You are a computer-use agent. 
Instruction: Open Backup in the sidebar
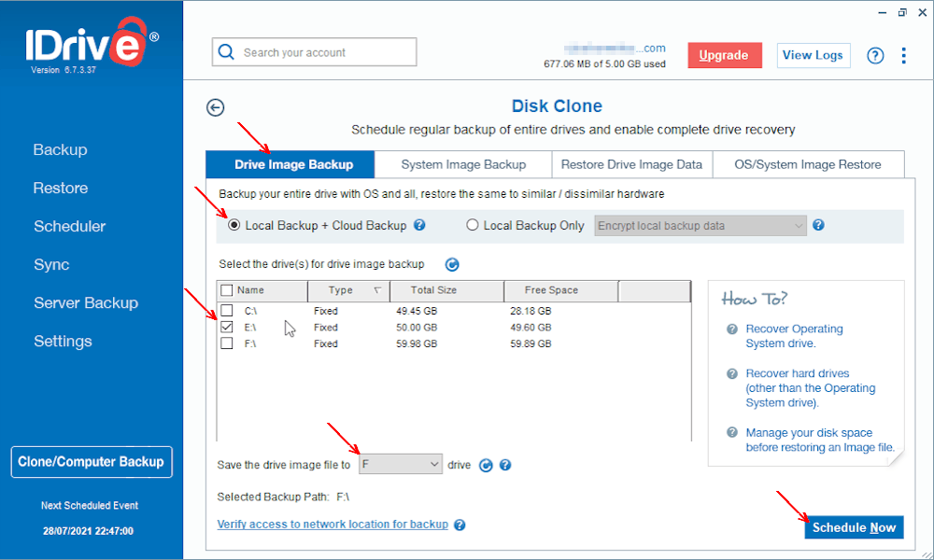click(60, 150)
